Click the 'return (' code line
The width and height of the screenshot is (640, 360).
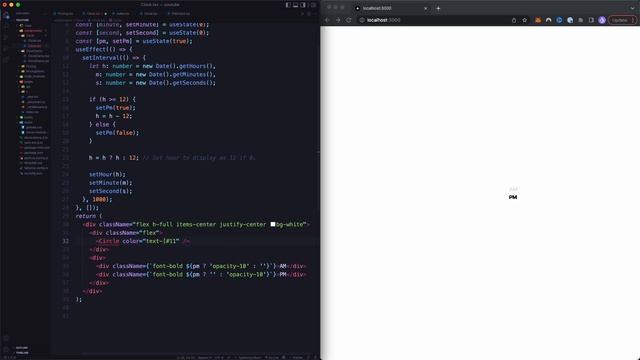pyautogui.click(x=89, y=216)
